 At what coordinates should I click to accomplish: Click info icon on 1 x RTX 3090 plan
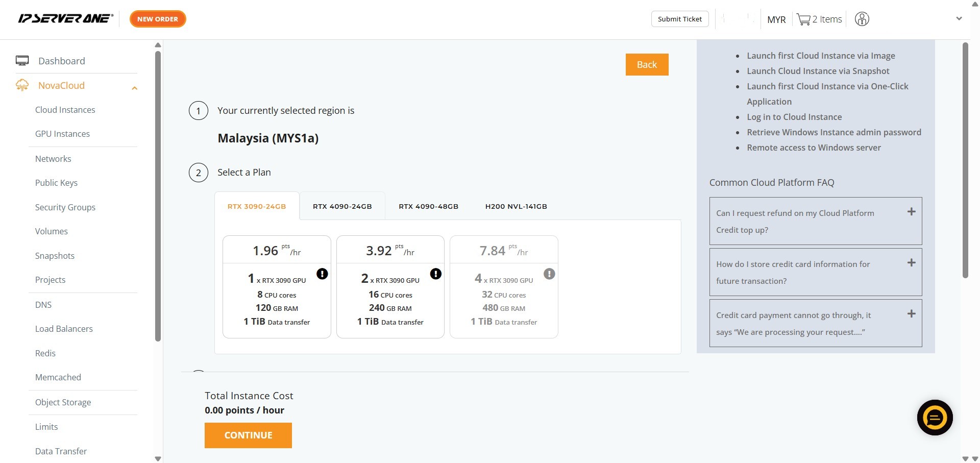click(322, 274)
